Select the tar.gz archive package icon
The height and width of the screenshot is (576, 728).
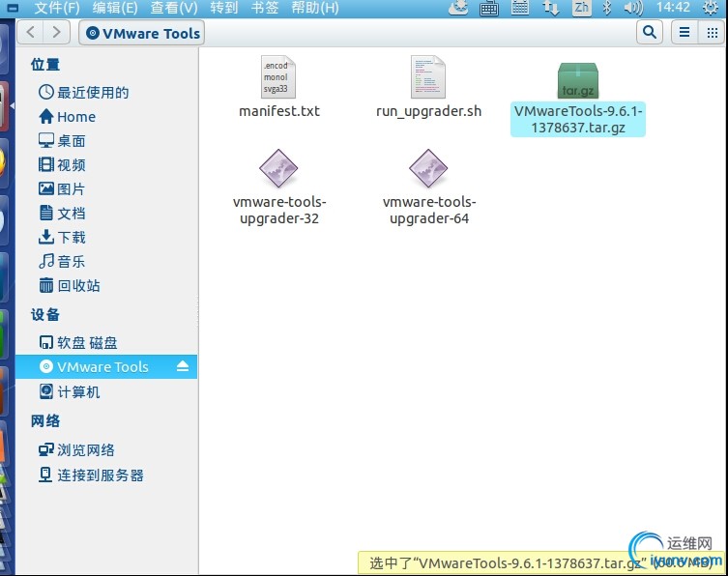pos(578,80)
